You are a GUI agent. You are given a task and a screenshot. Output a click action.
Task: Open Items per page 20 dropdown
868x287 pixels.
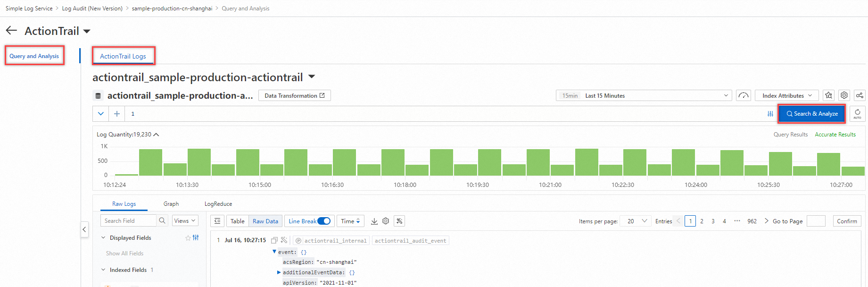click(637, 221)
